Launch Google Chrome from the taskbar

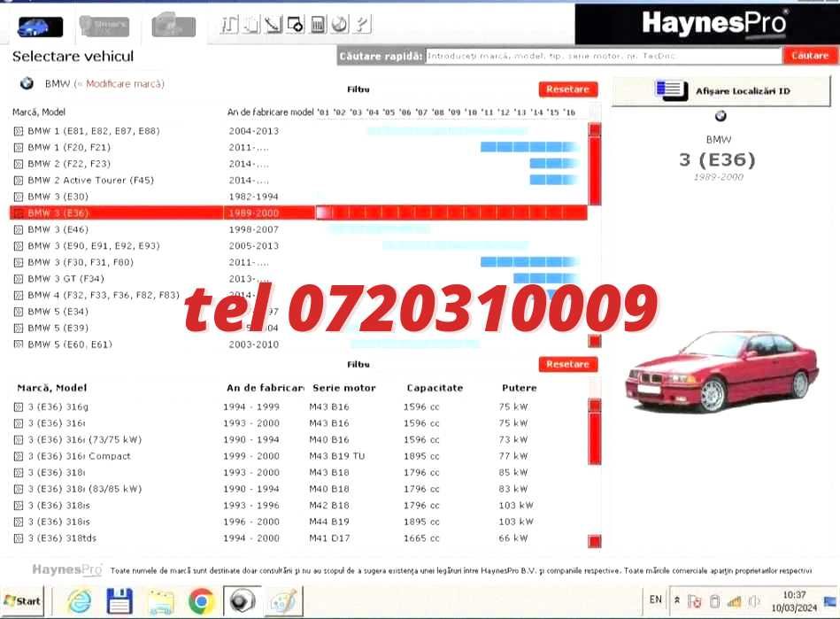coord(202,601)
